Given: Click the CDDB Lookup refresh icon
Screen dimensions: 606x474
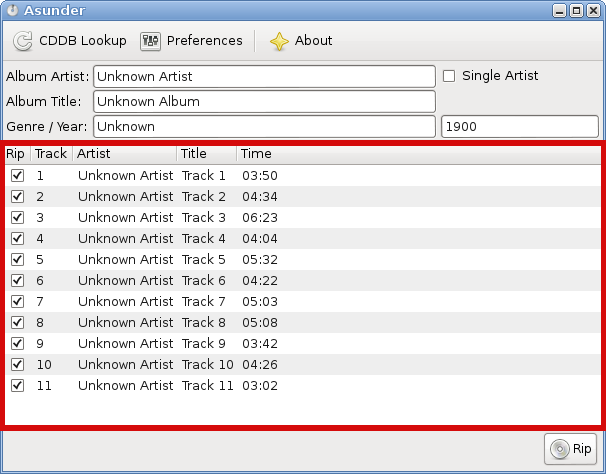Looking at the screenshot, I should 23,41.
